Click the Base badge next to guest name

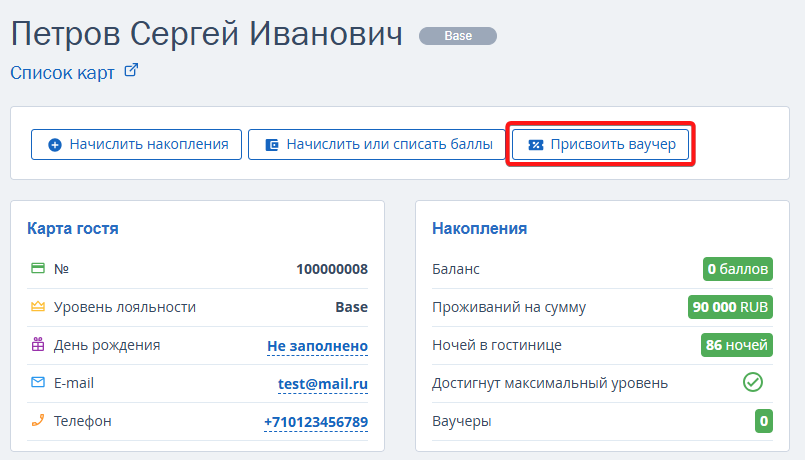coord(458,36)
